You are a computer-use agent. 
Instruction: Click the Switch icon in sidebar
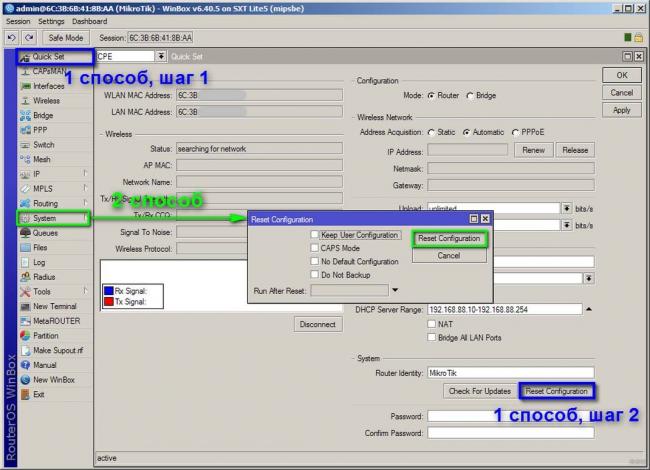pyautogui.click(x=26, y=145)
